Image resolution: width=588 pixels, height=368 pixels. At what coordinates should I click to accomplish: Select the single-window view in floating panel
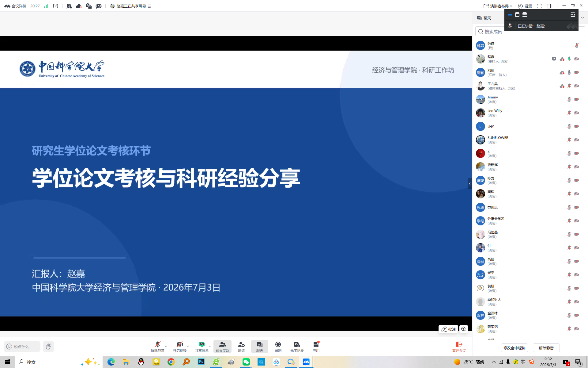point(517,15)
